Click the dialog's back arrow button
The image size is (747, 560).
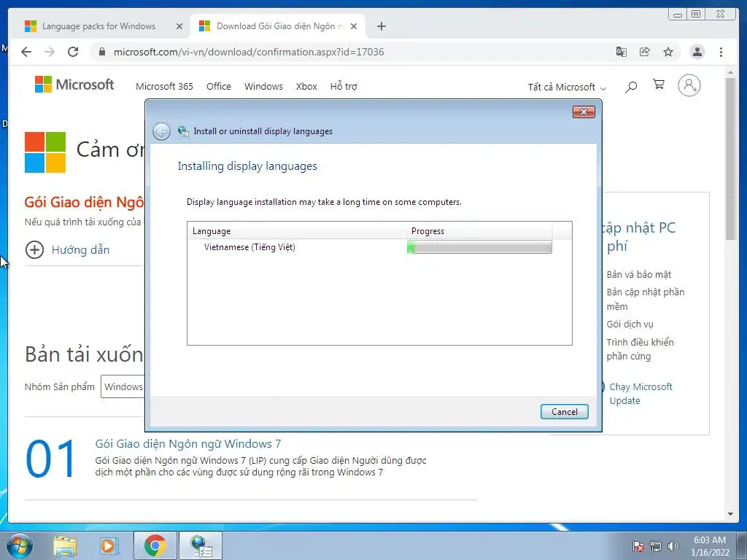[x=161, y=131]
